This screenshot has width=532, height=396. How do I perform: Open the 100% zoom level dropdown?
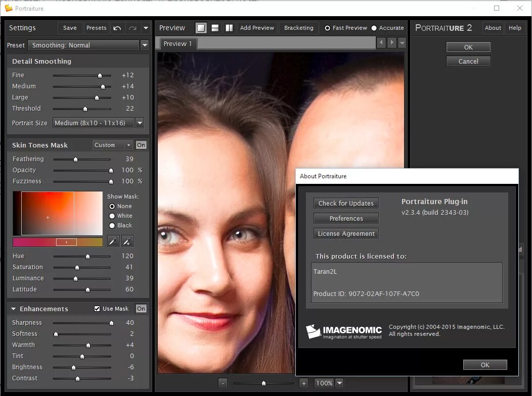339,383
